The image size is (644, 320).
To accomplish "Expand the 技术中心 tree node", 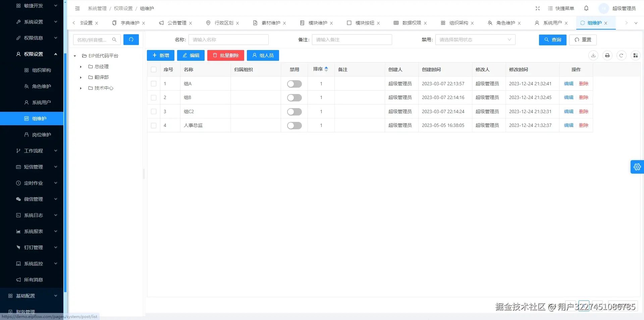I will tap(81, 88).
